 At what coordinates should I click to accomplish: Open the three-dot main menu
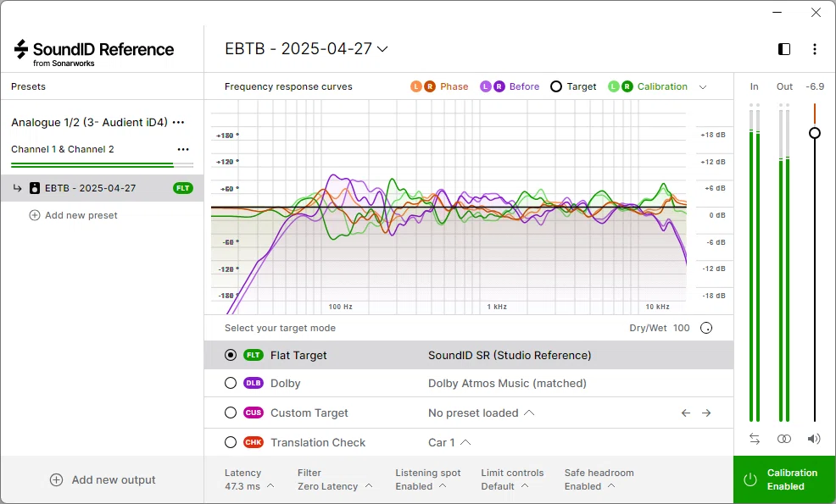point(814,49)
